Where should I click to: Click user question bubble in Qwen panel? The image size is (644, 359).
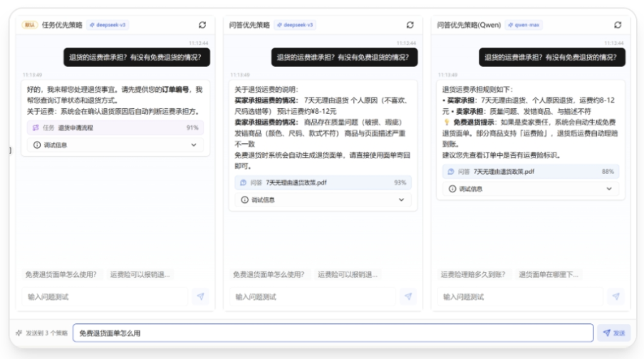[552, 57]
